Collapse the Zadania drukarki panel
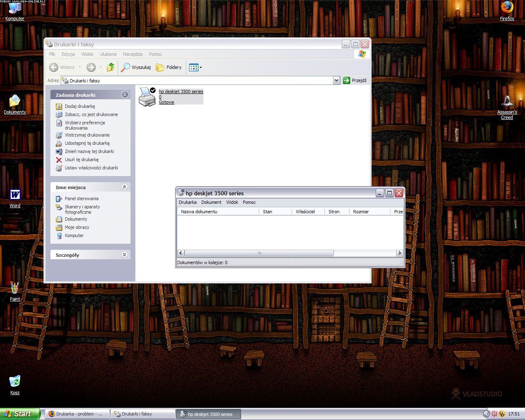This screenshot has height=420, width=525. [125, 95]
